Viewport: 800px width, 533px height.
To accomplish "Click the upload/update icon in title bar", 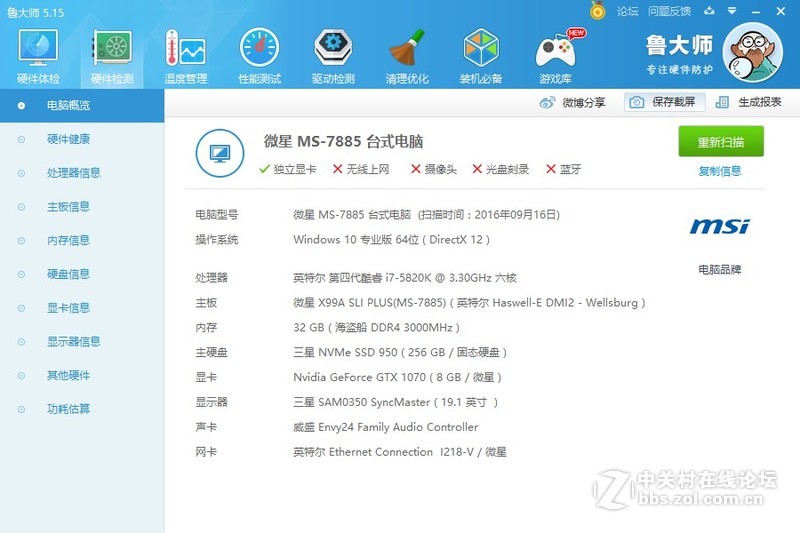I will pyautogui.click(x=709, y=11).
